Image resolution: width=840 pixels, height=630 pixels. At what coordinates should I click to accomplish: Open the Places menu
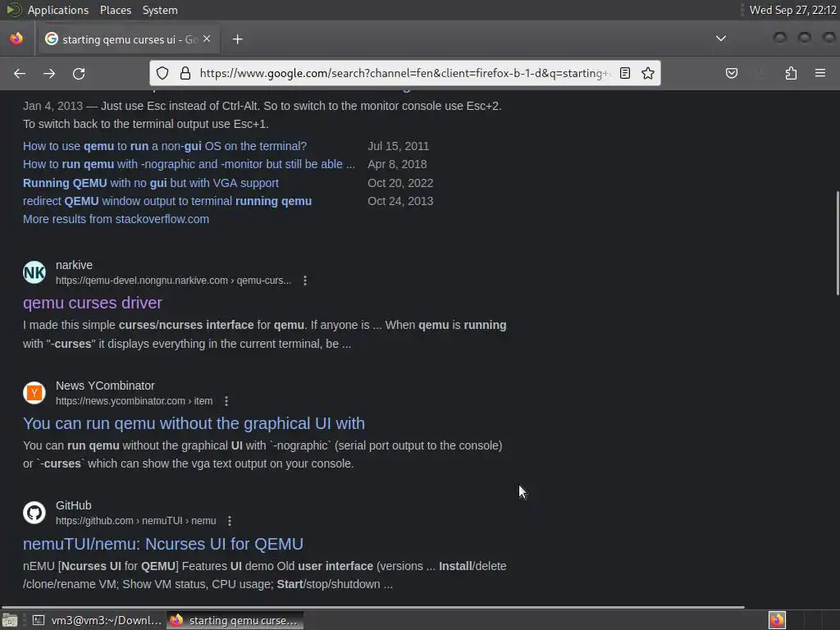point(115,10)
